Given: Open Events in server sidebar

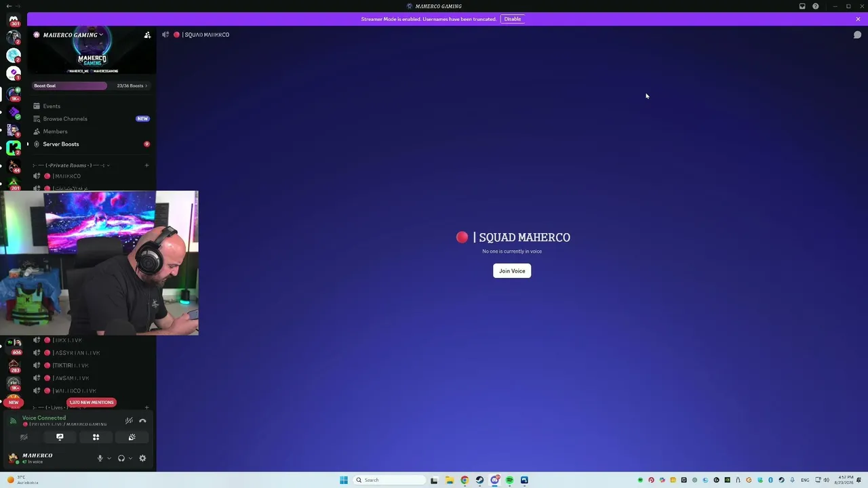Looking at the screenshot, I should click(91, 106).
